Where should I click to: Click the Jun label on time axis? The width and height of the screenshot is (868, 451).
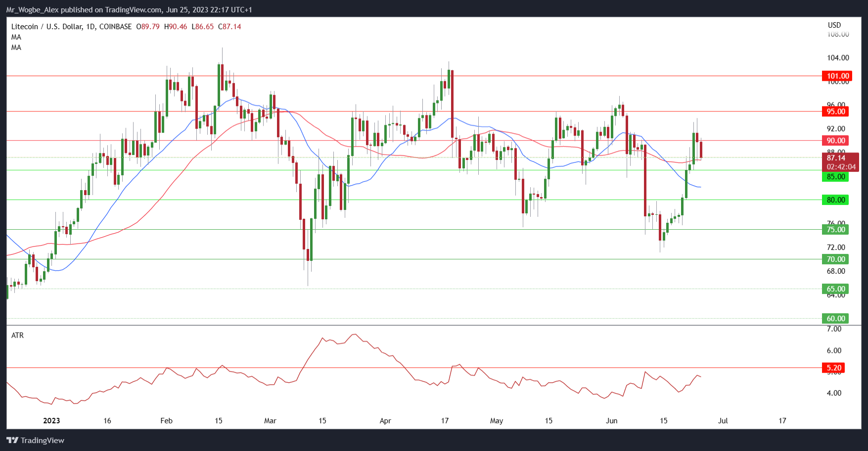coord(612,421)
